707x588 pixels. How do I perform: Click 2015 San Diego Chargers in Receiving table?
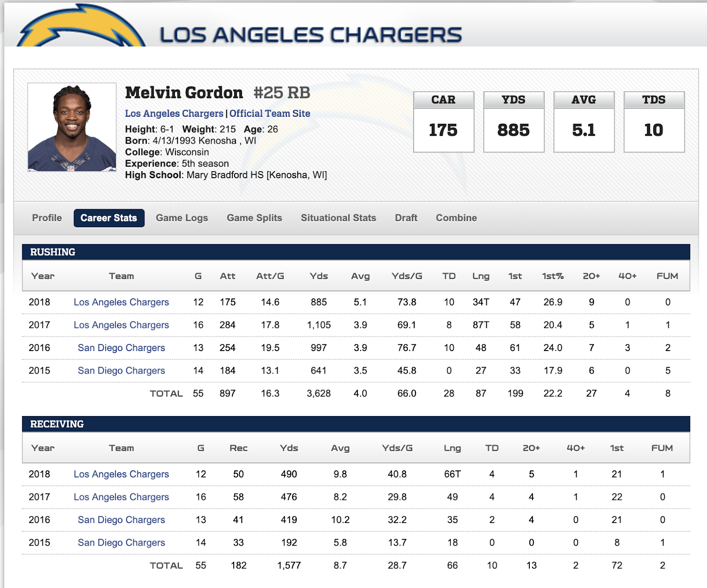(x=122, y=543)
